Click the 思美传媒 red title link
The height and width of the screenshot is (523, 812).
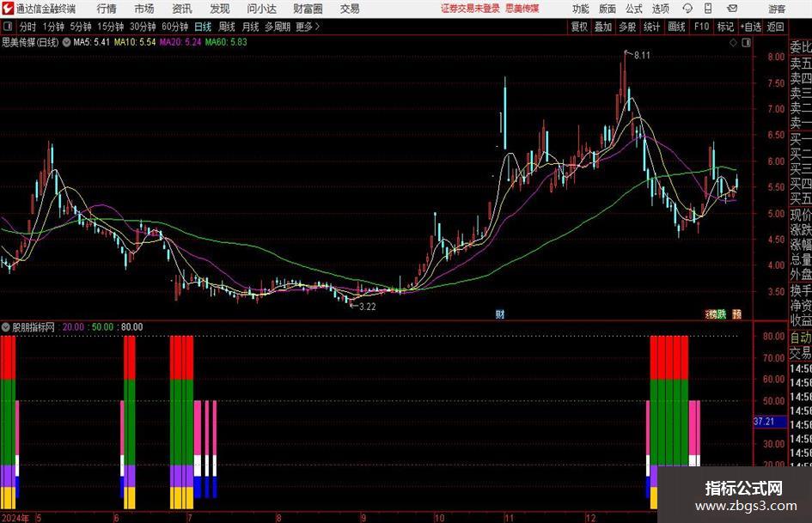pyautogui.click(x=522, y=9)
